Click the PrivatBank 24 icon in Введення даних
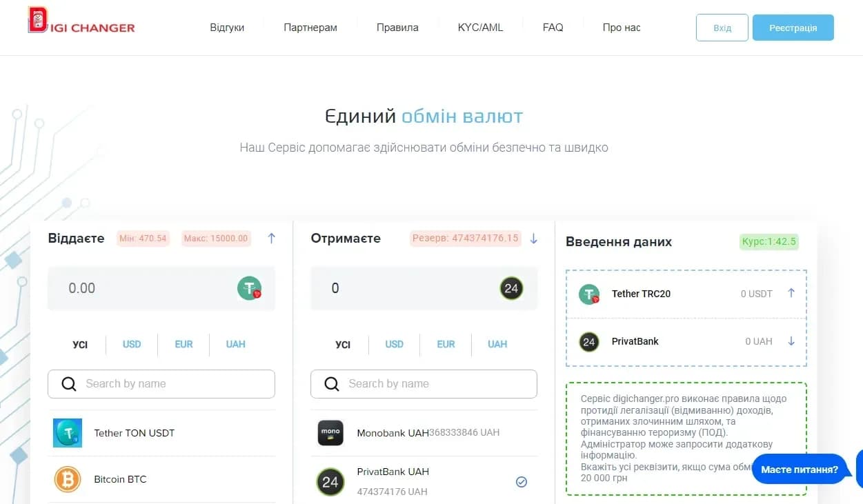This screenshot has height=504, width=863. (589, 341)
